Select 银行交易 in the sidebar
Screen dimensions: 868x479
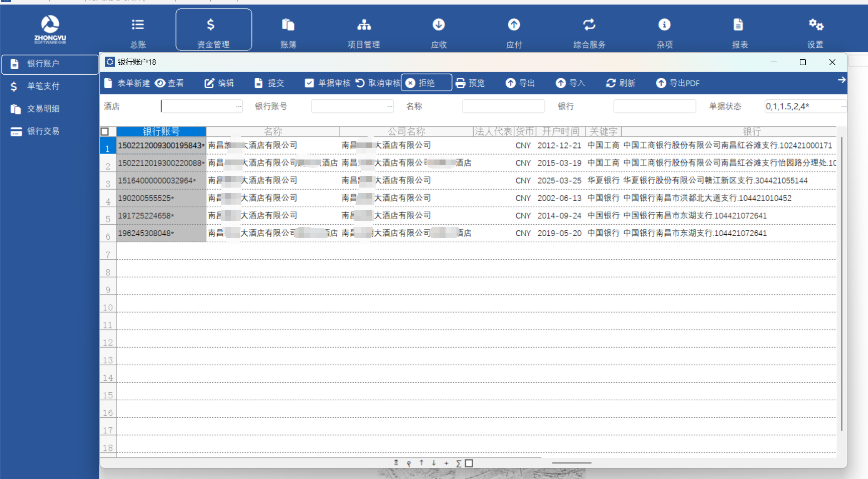pos(43,131)
